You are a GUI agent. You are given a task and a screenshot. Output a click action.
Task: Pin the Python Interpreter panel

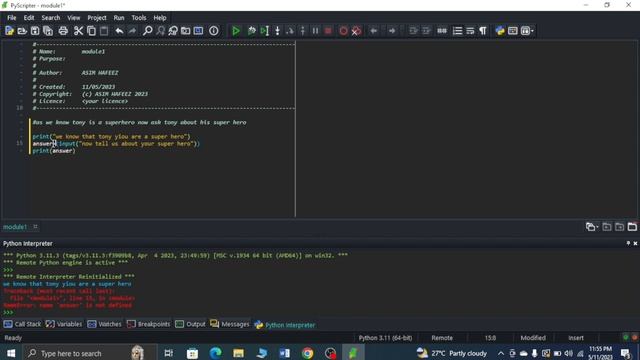628,243
